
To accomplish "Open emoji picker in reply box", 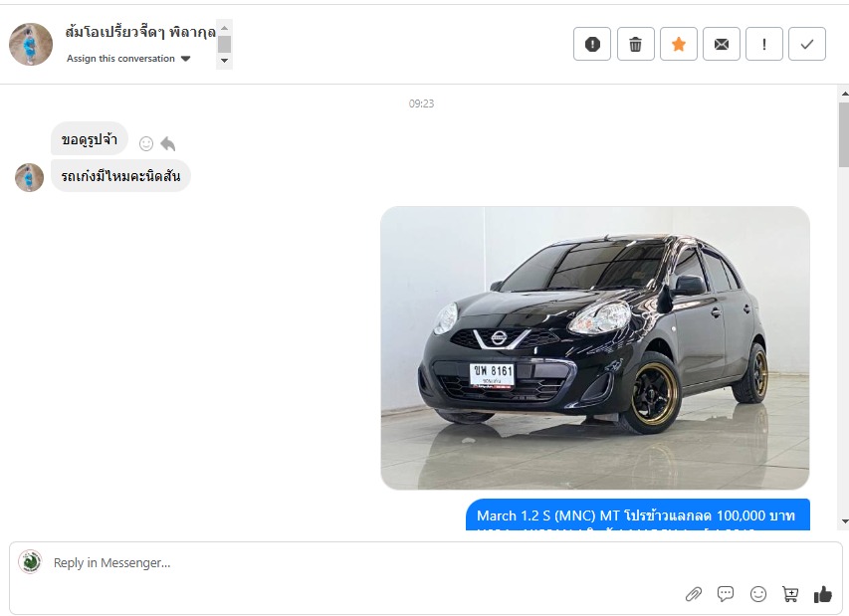I will coord(758,594).
